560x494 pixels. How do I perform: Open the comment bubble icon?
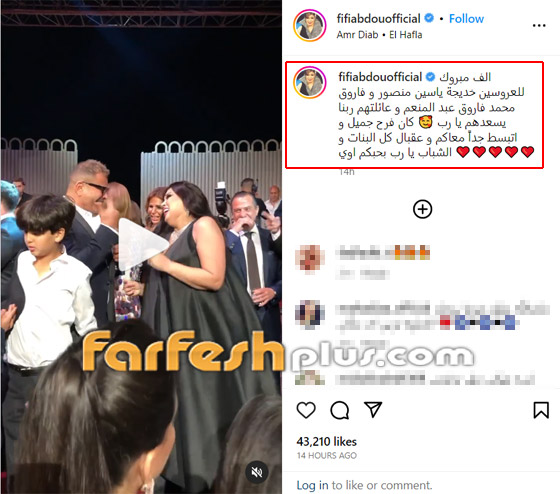[x=339, y=410]
